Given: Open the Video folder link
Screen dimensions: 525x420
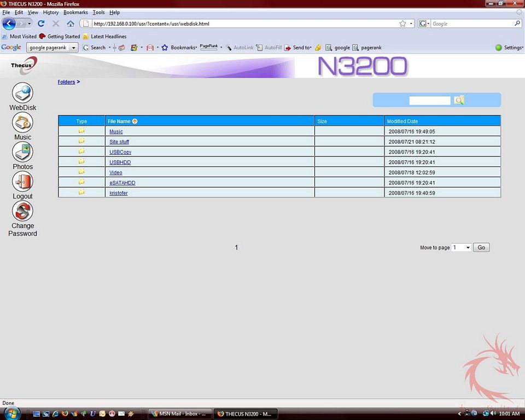Looking at the screenshot, I should click(115, 172).
